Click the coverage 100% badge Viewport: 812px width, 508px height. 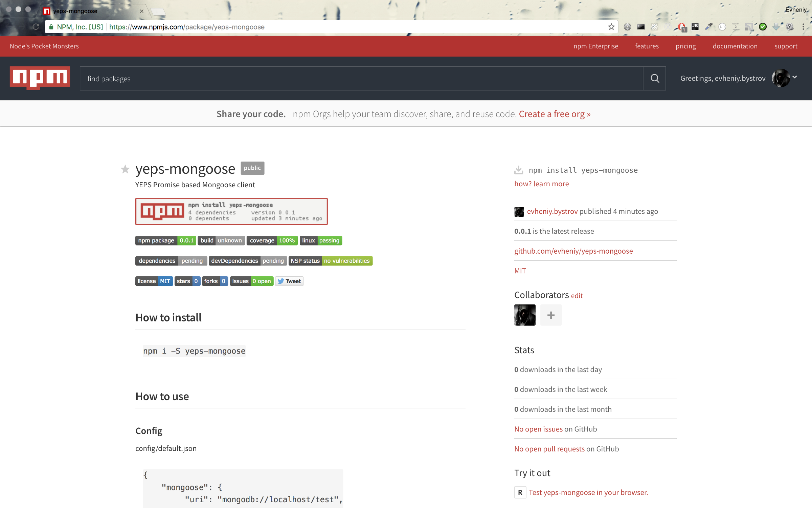pyautogui.click(x=272, y=240)
